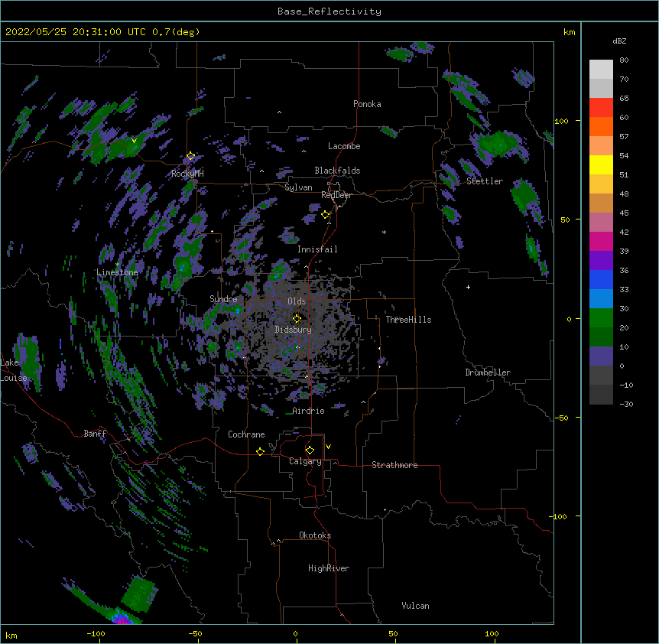Pick the darkest gray swatch between -10 and -30
This screenshot has width=659, height=644.
(601, 395)
